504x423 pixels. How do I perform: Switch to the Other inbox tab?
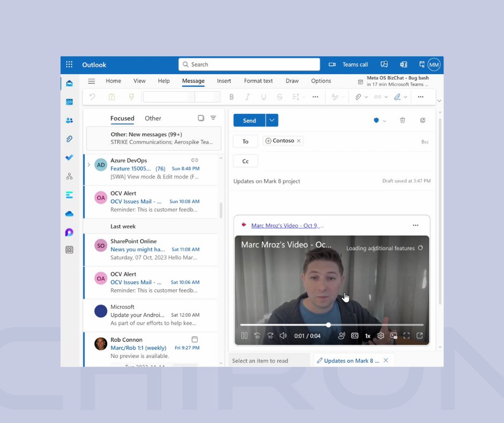click(x=153, y=118)
